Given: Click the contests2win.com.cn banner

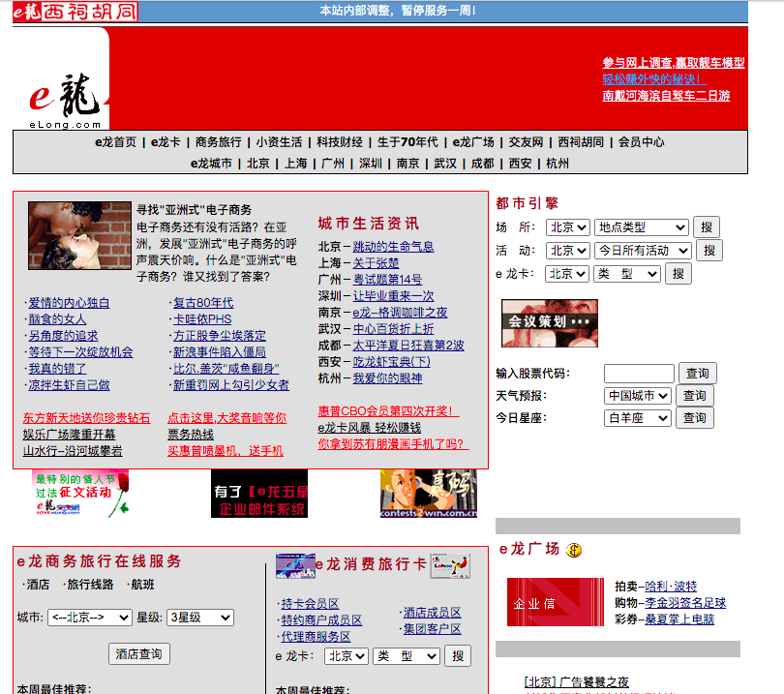Looking at the screenshot, I should [429, 494].
